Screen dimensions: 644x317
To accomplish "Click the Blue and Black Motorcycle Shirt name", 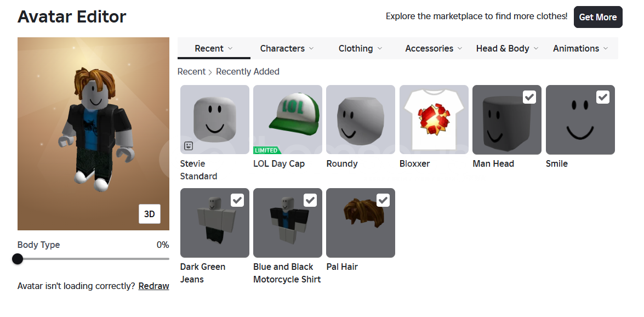I will point(287,273).
